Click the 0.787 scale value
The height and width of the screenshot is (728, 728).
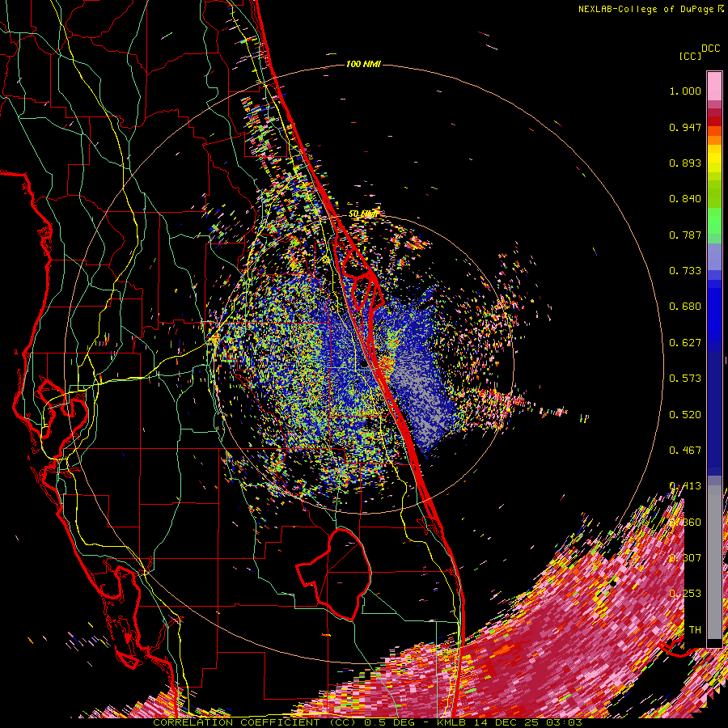685,235
